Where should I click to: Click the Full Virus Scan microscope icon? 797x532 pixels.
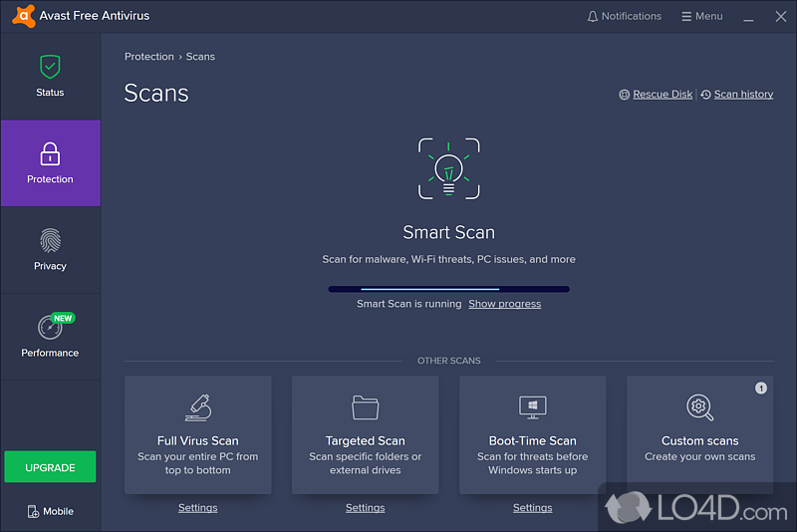click(x=197, y=407)
